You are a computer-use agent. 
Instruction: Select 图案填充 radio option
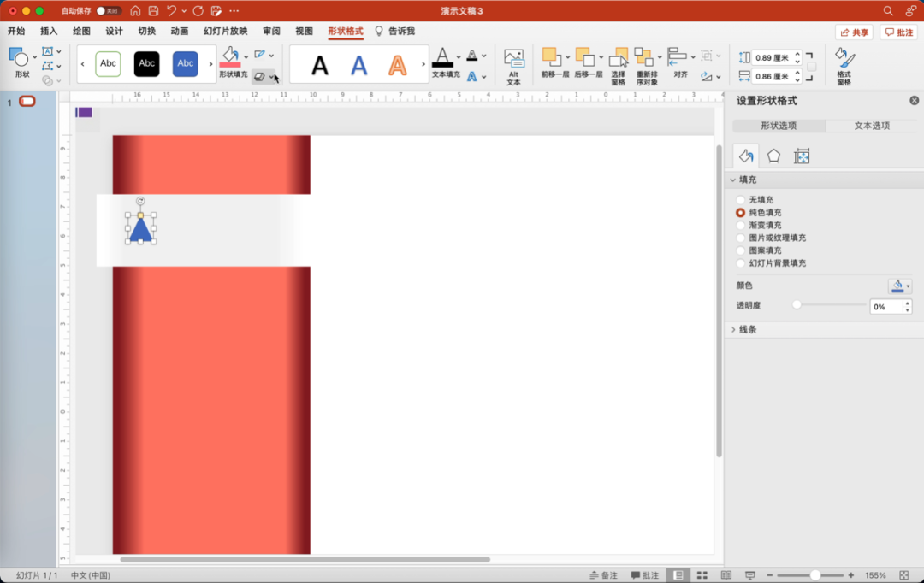pos(741,250)
